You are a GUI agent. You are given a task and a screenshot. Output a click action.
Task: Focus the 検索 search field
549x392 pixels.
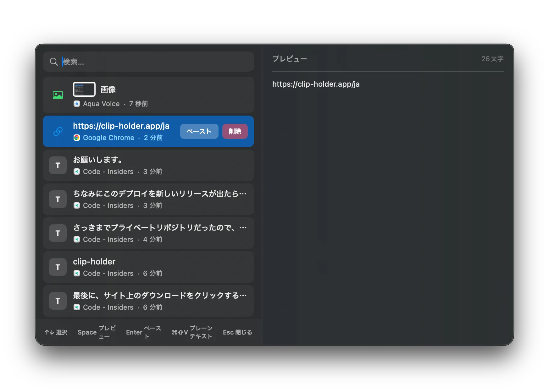154,62
